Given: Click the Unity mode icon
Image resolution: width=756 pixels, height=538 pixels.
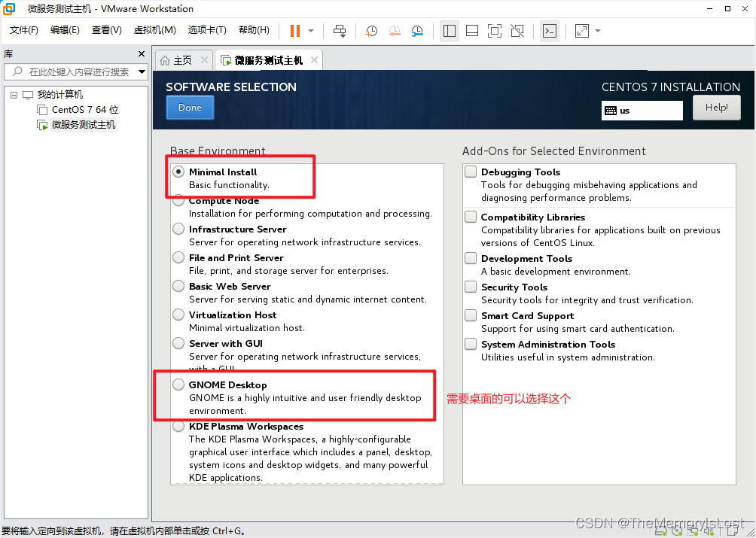Looking at the screenshot, I should coord(517,31).
